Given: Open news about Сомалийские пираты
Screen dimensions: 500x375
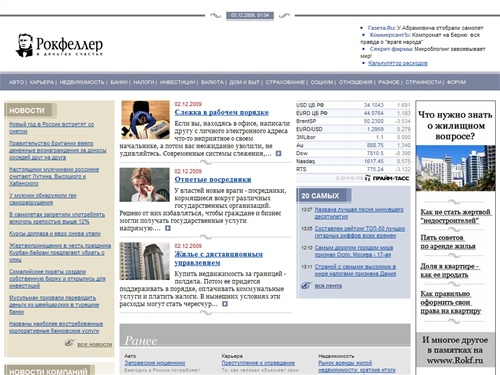Looking at the screenshot, I should 57,279.
